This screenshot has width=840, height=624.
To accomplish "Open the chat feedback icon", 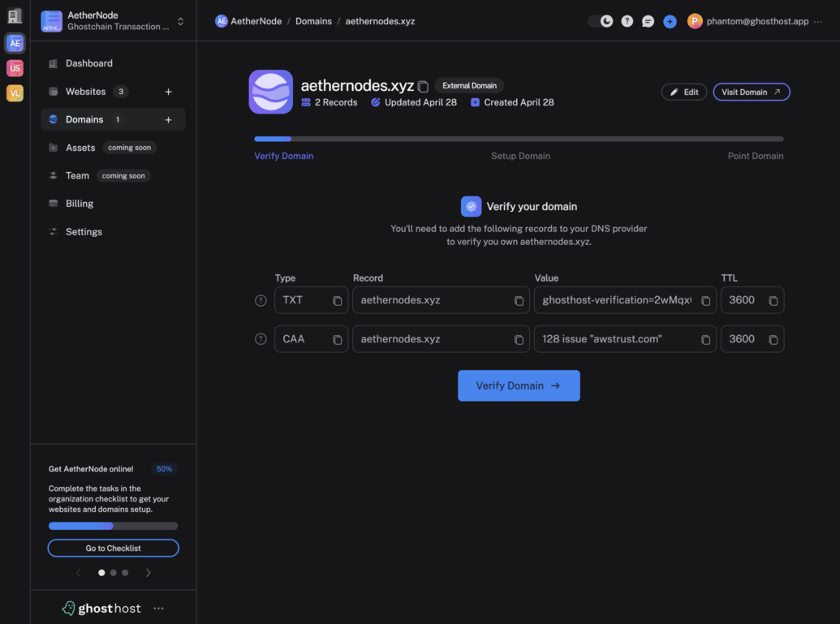I will coord(648,21).
